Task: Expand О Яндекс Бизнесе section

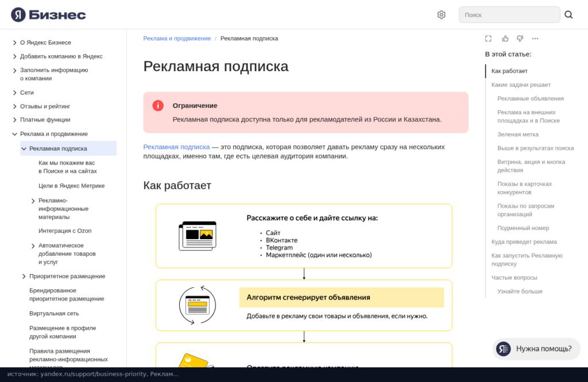Action: (14, 42)
